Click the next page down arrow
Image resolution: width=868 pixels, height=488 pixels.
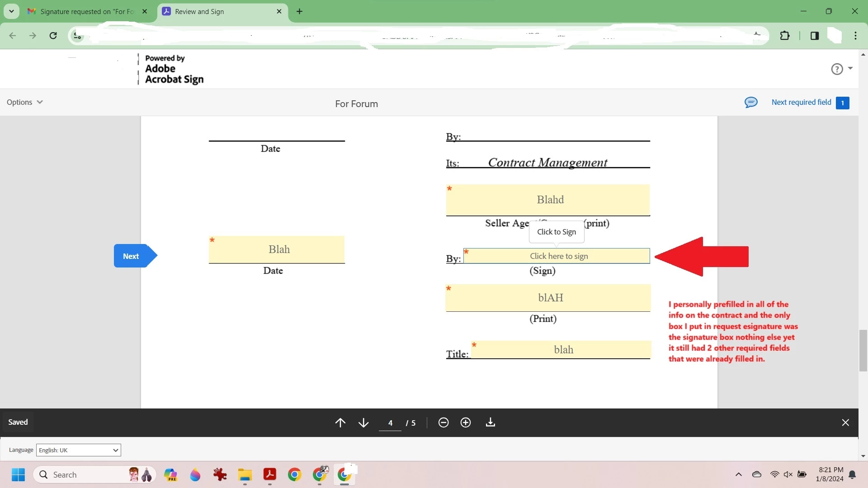coord(363,422)
